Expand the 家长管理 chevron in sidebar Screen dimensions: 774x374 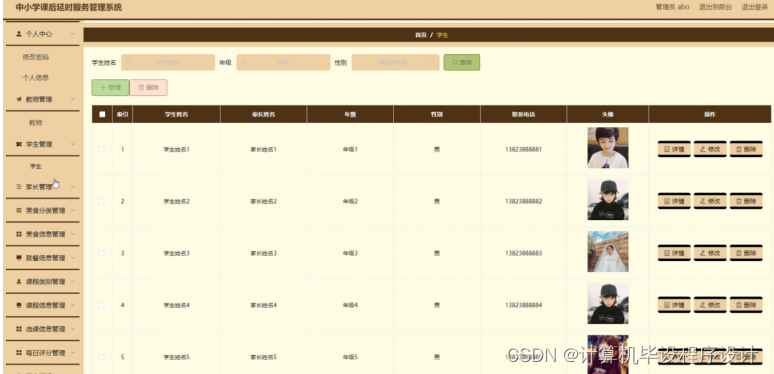(73, 187)
